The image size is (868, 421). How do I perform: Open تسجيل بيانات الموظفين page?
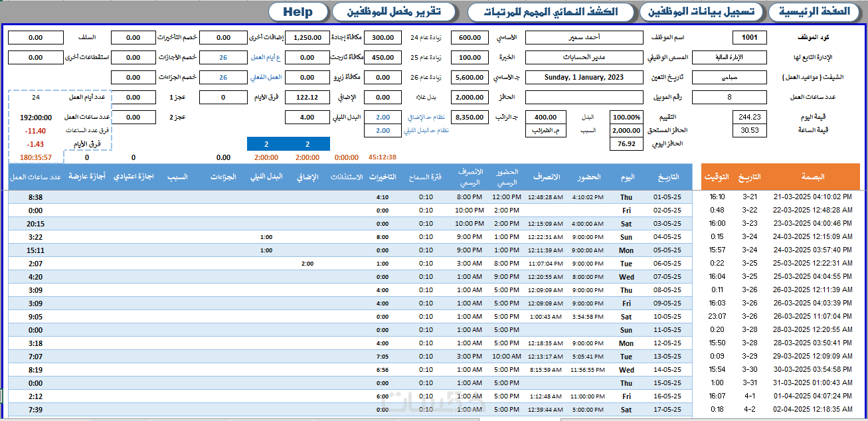pos(701,12)
